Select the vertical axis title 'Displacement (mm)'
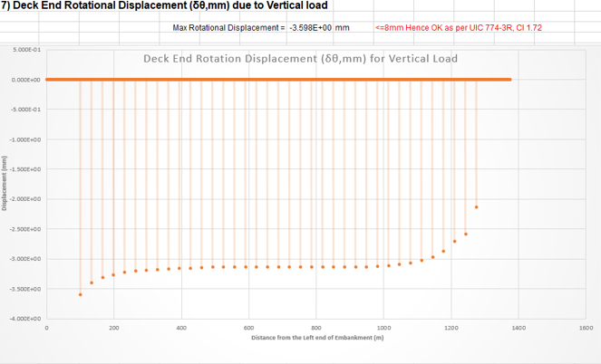The width and height of the screenshot is (601, 364). pyautogui.click(x=5, y=183)
